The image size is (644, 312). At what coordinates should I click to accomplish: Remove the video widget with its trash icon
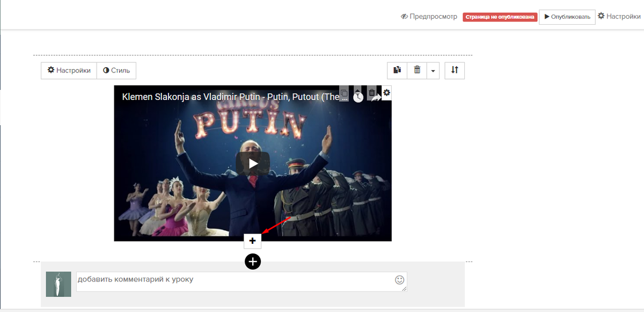(x=372, y=93)
